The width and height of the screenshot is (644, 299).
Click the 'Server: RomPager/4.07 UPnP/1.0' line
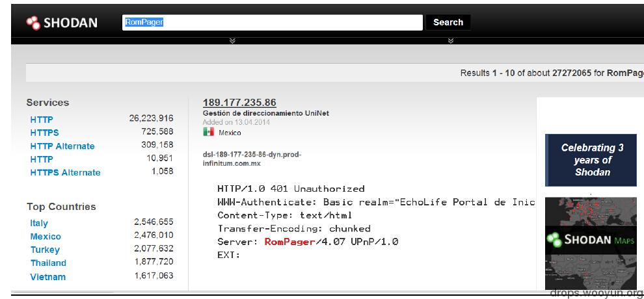[308, 242]
